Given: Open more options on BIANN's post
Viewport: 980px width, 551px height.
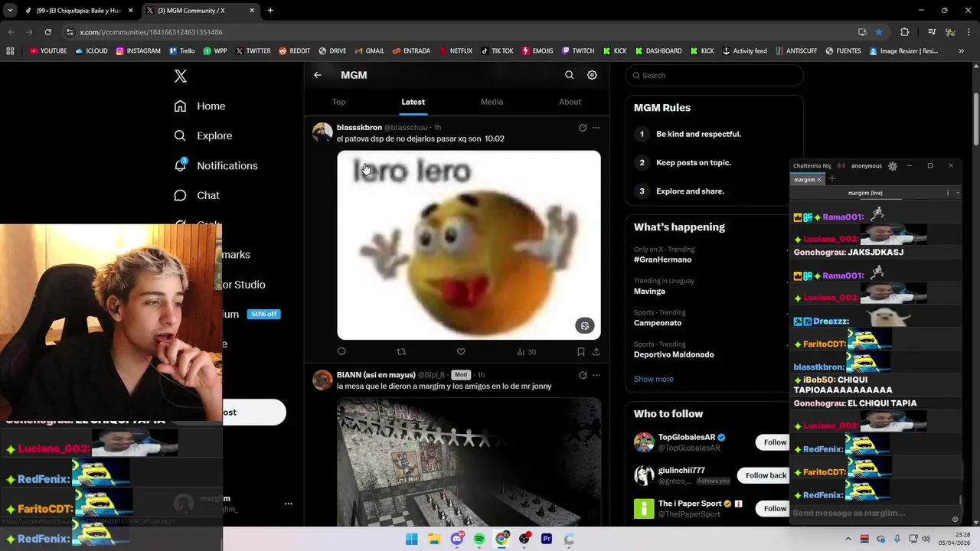Looking at the screenshot, I should (596, 375).
